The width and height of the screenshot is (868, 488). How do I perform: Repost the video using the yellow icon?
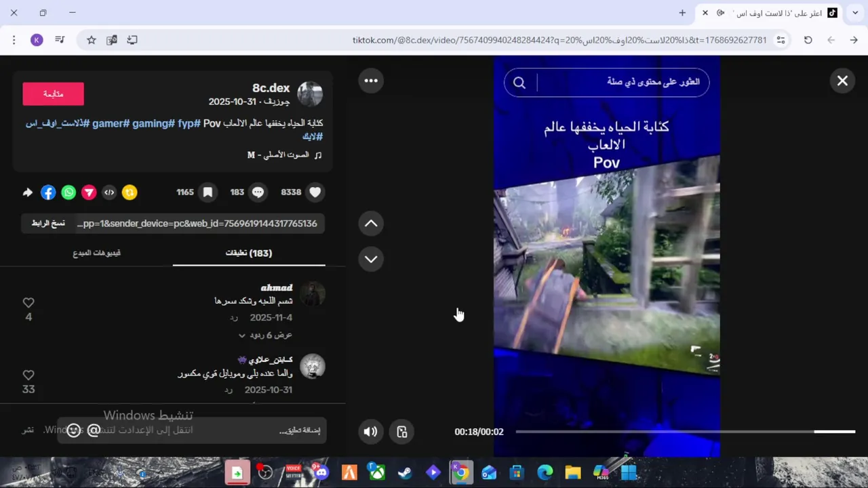click(x=130, y=192)
